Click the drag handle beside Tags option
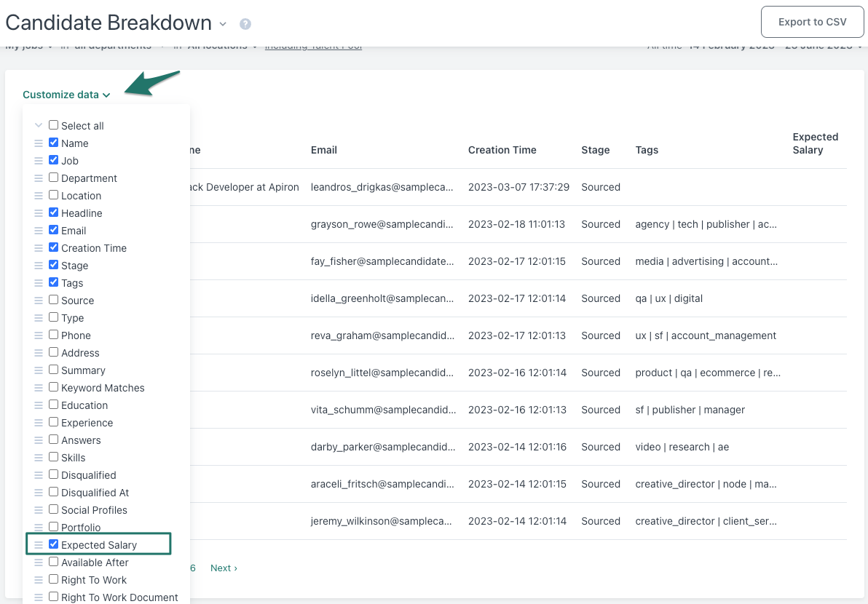The image size is (868, 604). click(x=39, y=283)
